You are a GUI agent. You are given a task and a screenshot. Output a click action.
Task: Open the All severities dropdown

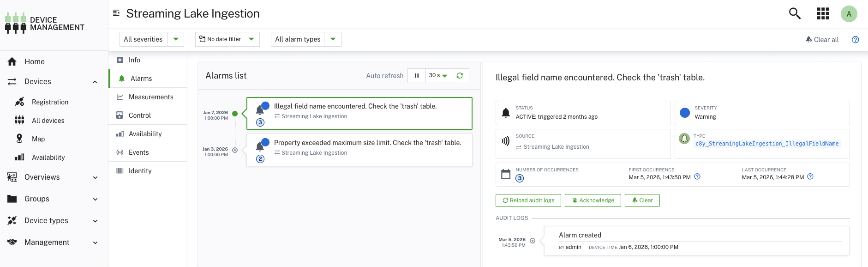(151, 39)
